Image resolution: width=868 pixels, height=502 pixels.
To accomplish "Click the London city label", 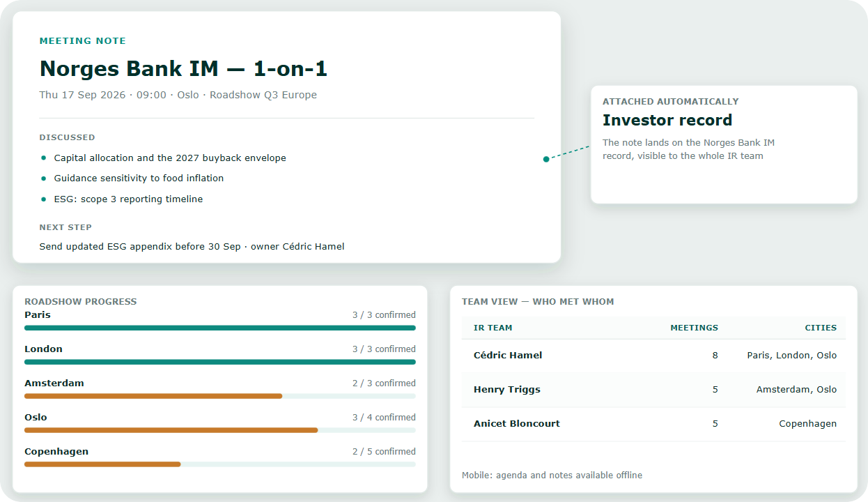I will 43,349.
